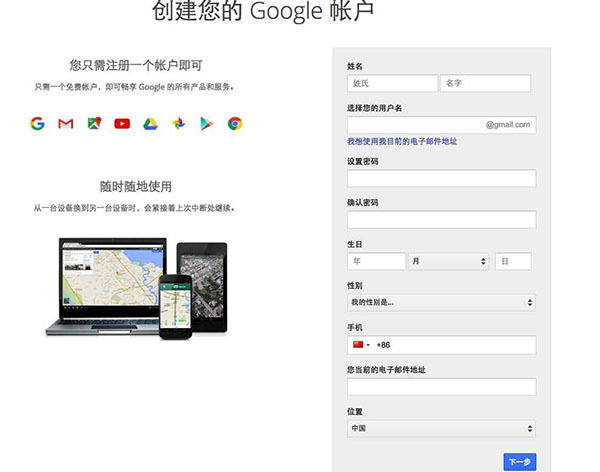Open the location 中国 dropdown

click(442, 428)
